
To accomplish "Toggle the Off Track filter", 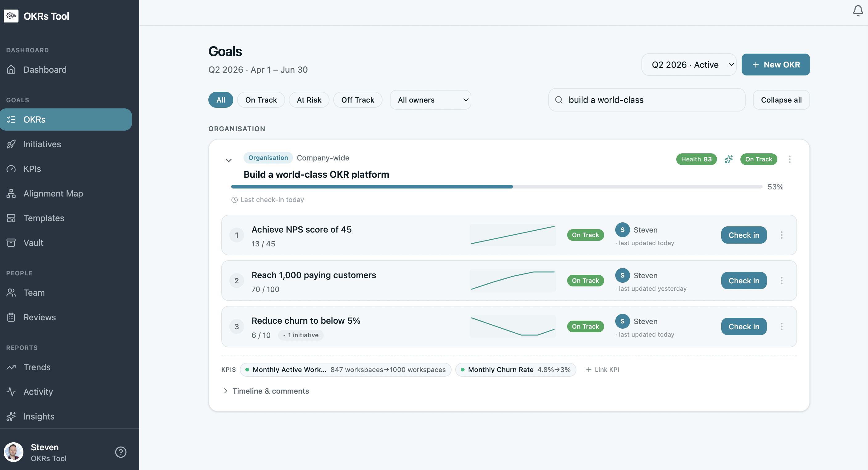I will coord(358,100).
